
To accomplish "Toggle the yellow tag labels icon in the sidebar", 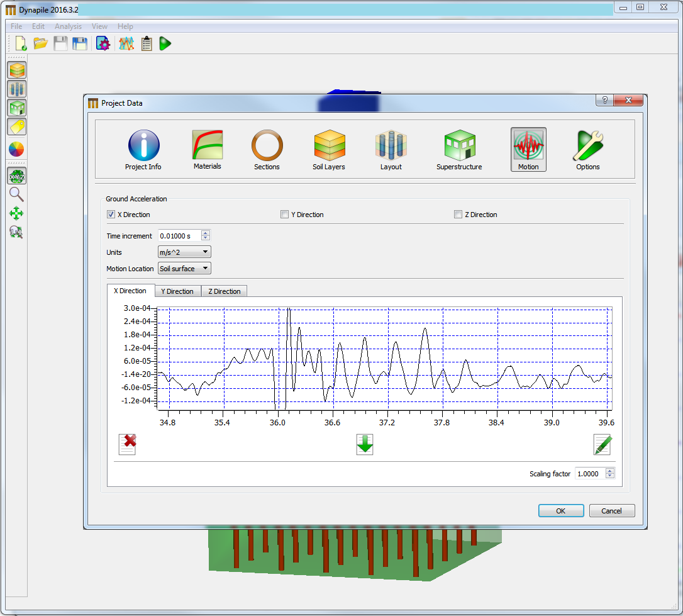I will click(x=17, y=126).
